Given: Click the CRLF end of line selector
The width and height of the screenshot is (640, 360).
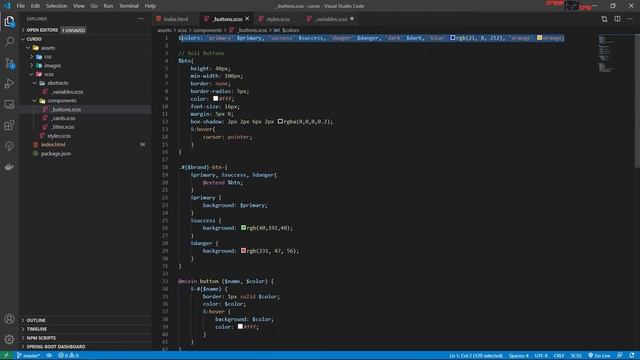Looking at the screenshot, I should 559,356.
